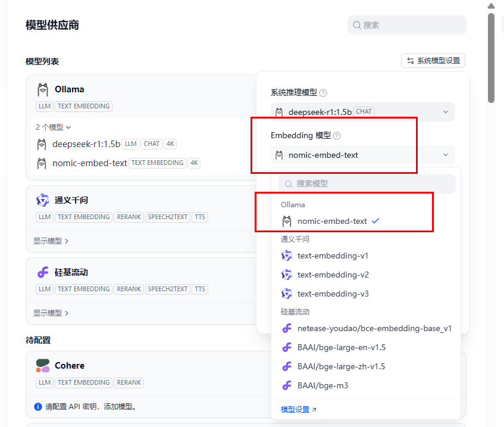This screenshot has height=427, width=504.
Task: Toggle the Embedding 模型 nomic-embed-text dropdown
Action: tap(362, 155)
